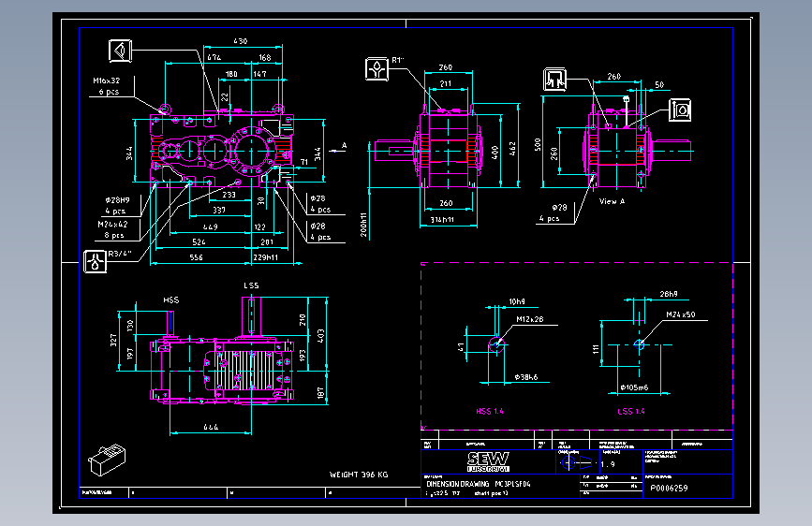
Task: Click the LSS shaft label in bottom view
Action: (x=251, y=285)
